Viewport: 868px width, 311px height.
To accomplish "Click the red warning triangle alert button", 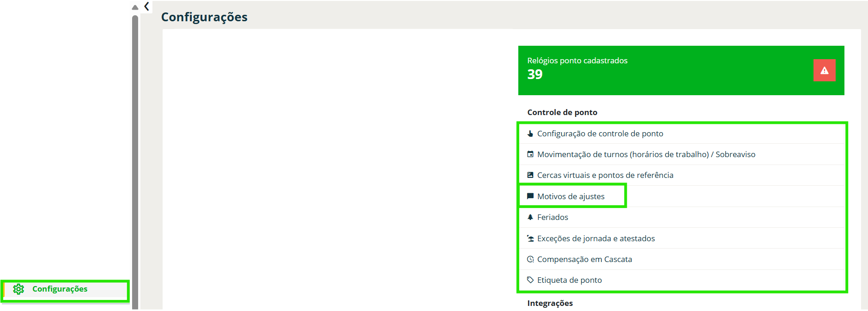I will coord(824,70).
